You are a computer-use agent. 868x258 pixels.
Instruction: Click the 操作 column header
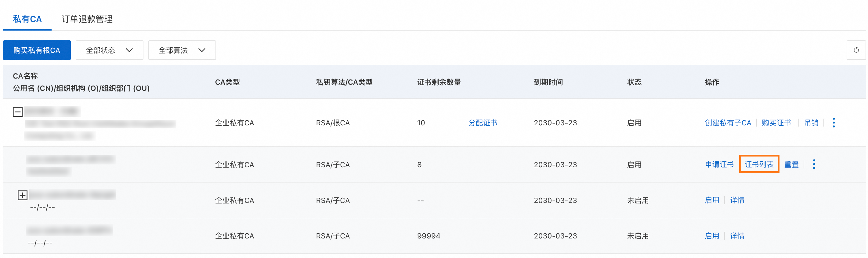(712, 82)
